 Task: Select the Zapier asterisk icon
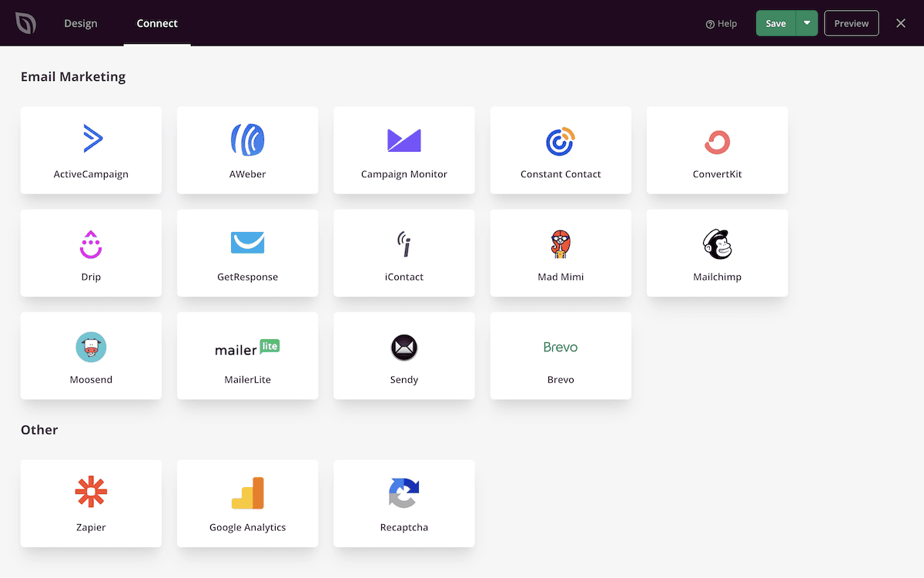[x=91, y=492]
